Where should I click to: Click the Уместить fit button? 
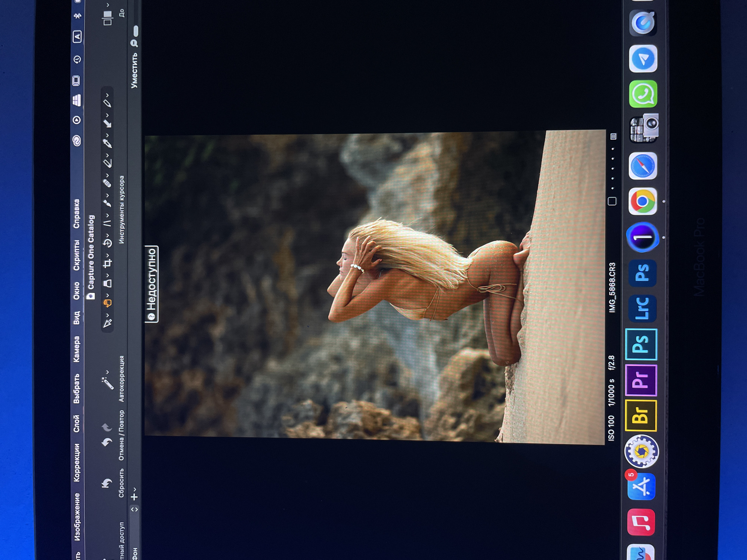tap(134, 71)
